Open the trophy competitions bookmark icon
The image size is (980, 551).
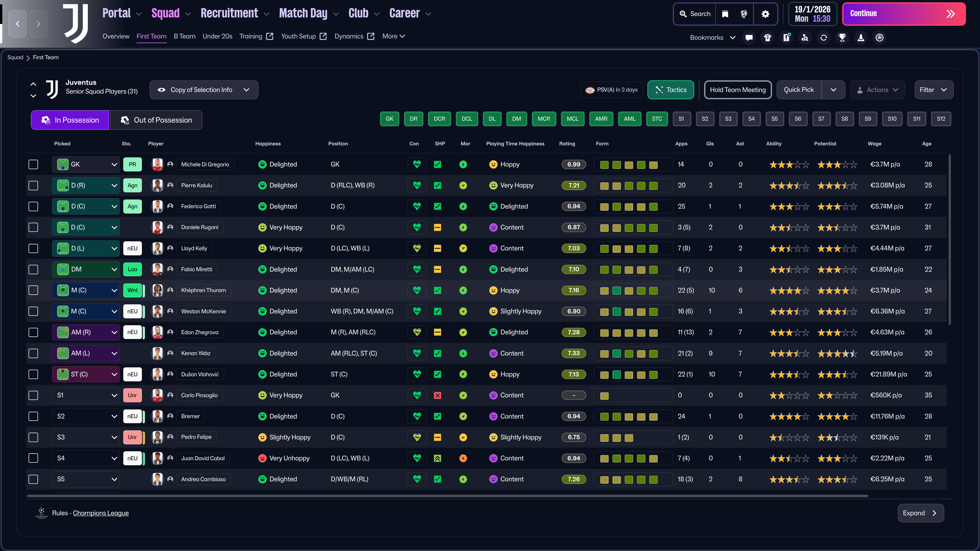pyautogui.click(x=842, y=37)
